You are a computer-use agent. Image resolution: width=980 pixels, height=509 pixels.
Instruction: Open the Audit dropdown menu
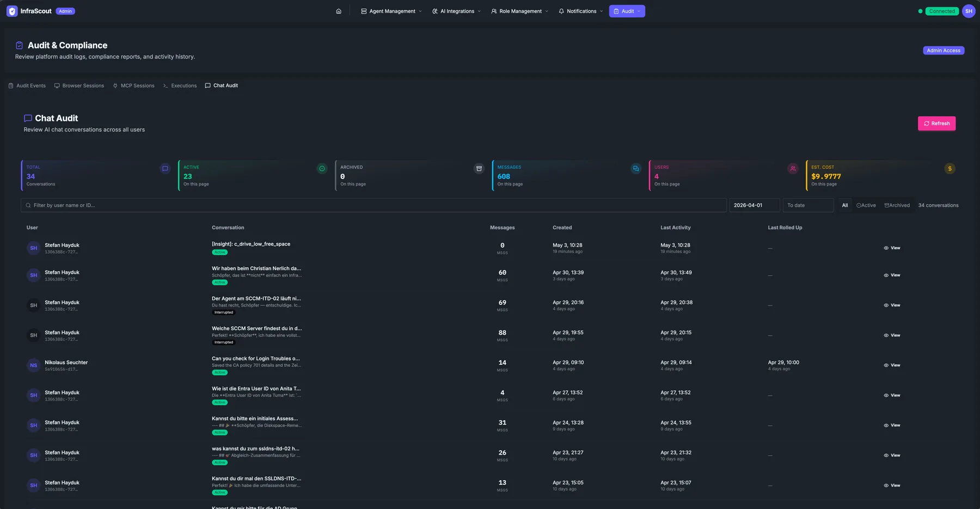click(627, 11)
